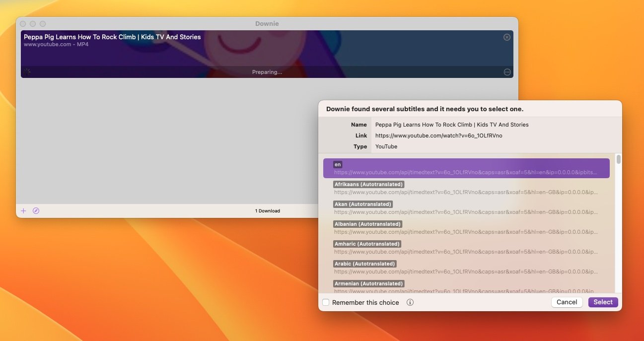Select the 'en' subtitle entry
The image size is (644, 341).
[466, 168]
